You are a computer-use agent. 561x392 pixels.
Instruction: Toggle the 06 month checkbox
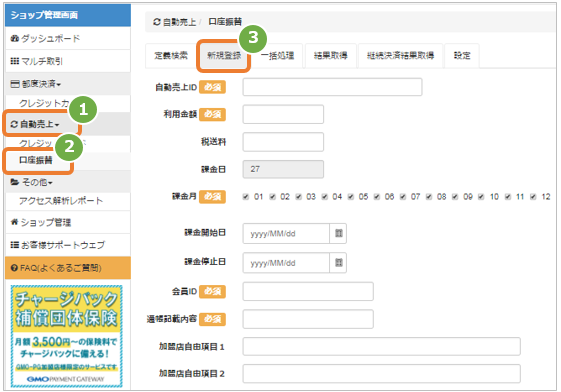tap(377, 197)
